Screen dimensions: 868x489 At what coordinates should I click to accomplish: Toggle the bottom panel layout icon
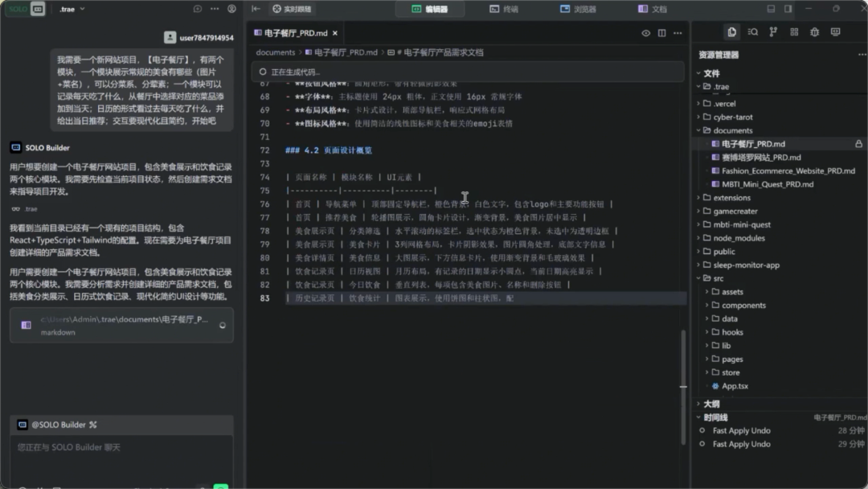(x=771, y=9)
